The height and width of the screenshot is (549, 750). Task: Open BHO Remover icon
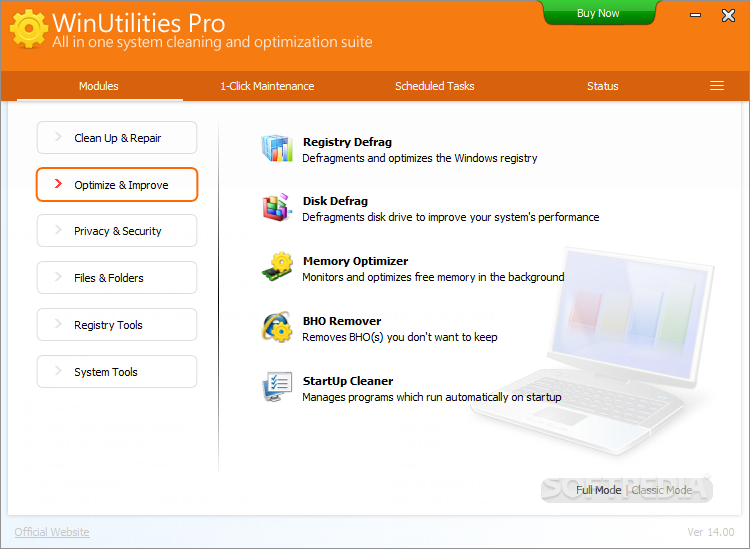pos(277,327)
